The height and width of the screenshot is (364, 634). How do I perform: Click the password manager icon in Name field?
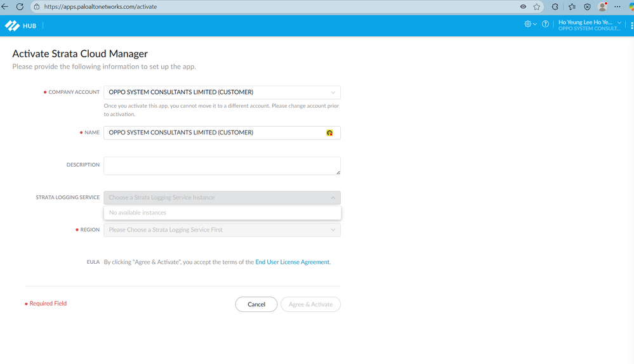click(329, 133)
